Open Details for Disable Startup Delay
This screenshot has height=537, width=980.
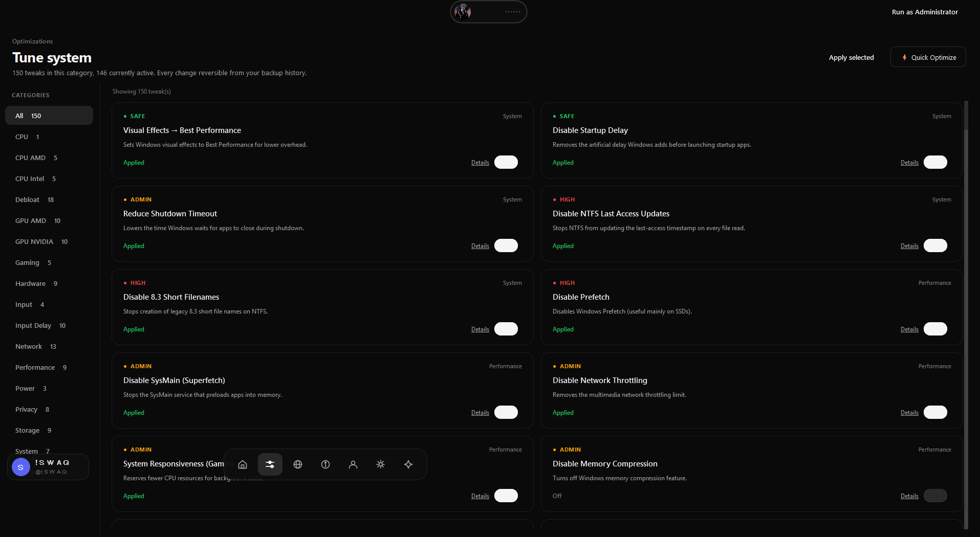coord(909,163)
